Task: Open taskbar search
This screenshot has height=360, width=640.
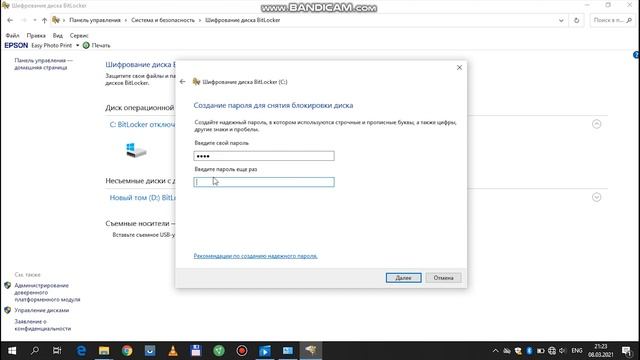Action: click(35, 351)
